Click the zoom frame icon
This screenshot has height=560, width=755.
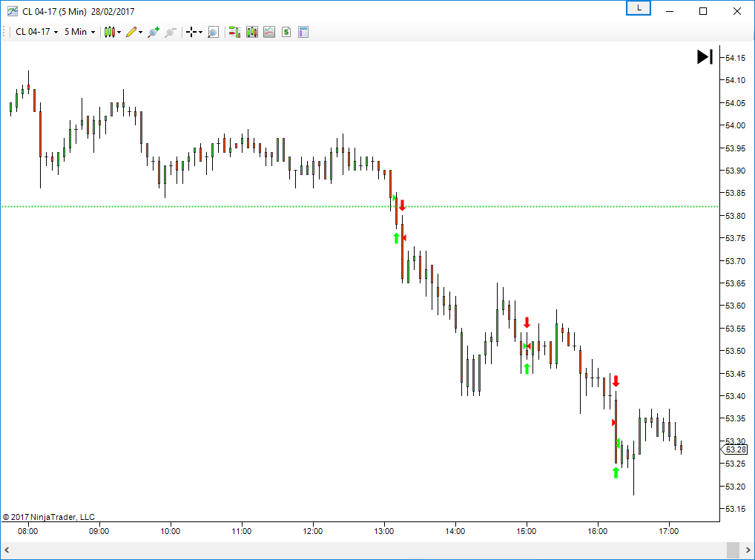point(213,32)
